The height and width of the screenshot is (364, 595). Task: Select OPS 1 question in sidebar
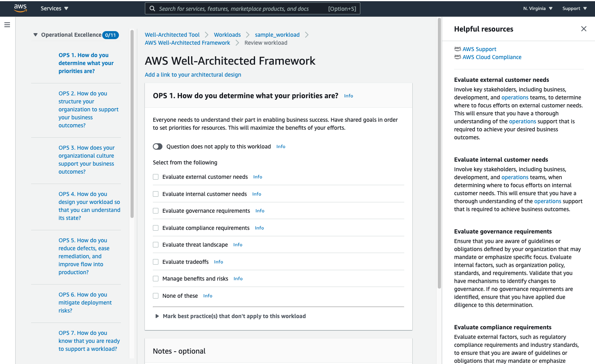(x=86, y=63)
